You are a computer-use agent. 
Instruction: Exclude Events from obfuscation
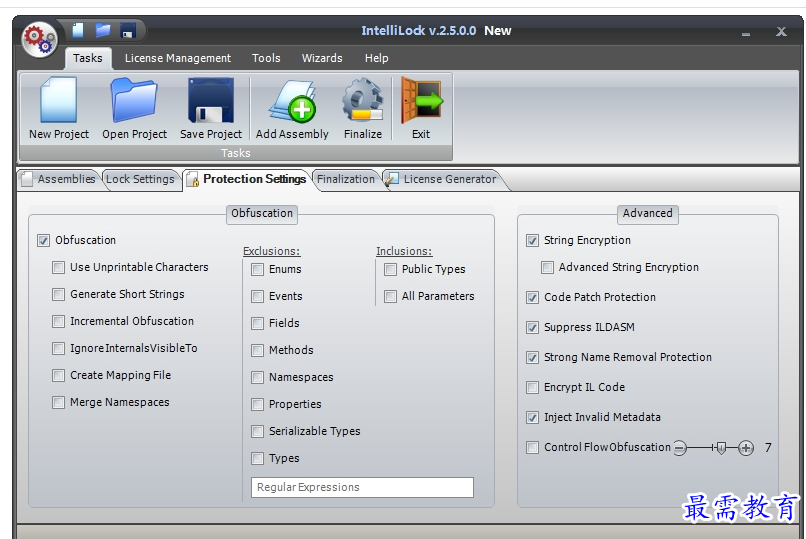click(x=258, y=296)
